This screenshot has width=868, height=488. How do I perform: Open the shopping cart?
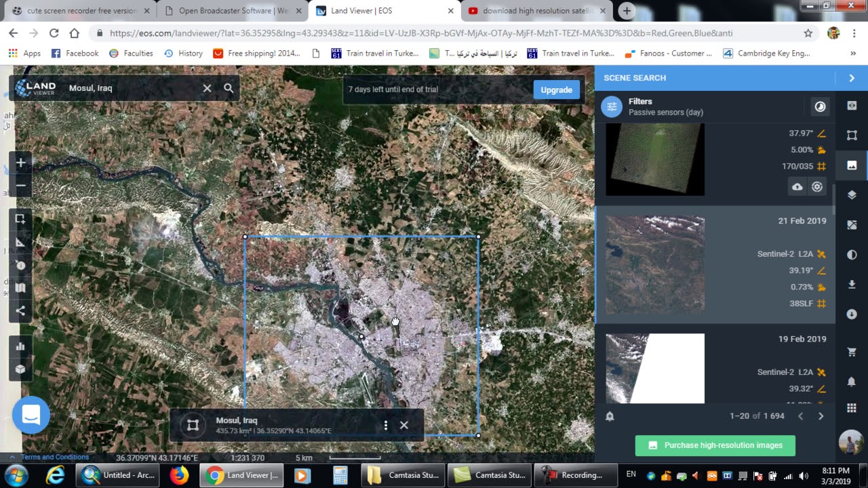[852, 352]
